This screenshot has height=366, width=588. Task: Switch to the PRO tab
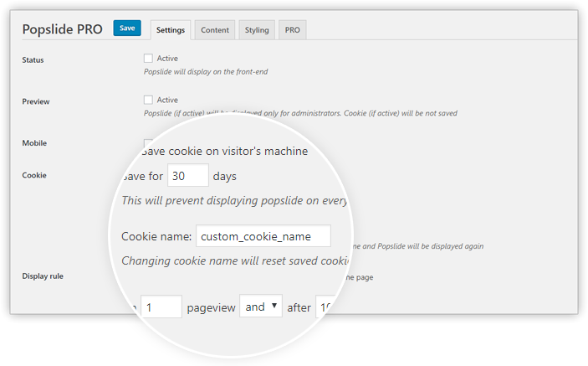click(293, 30)
